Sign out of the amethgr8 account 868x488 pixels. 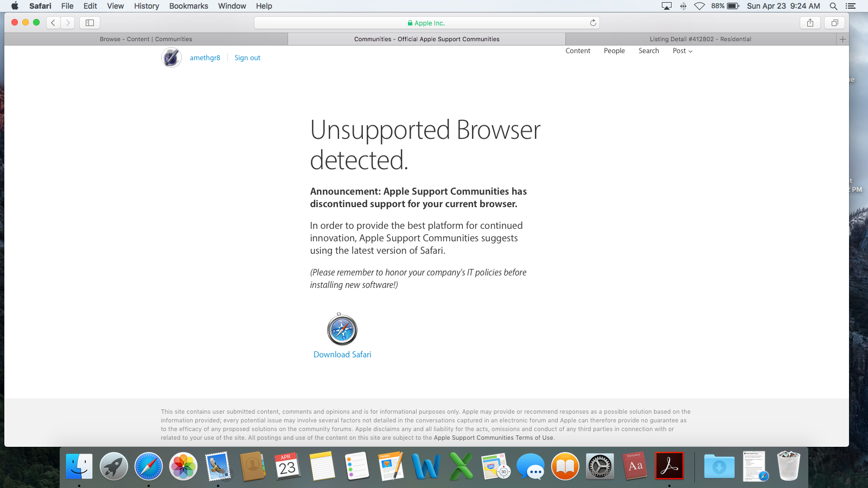(x=247, y=57)
